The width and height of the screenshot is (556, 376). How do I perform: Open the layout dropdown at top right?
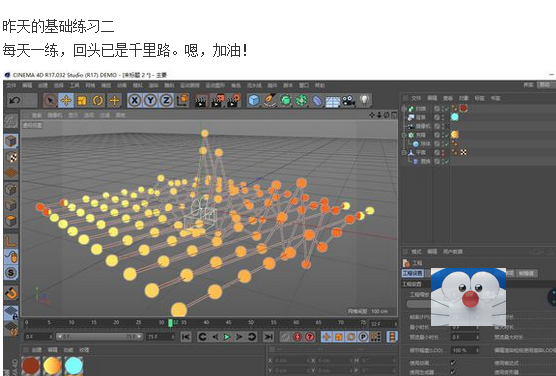[x=546, y=85]
